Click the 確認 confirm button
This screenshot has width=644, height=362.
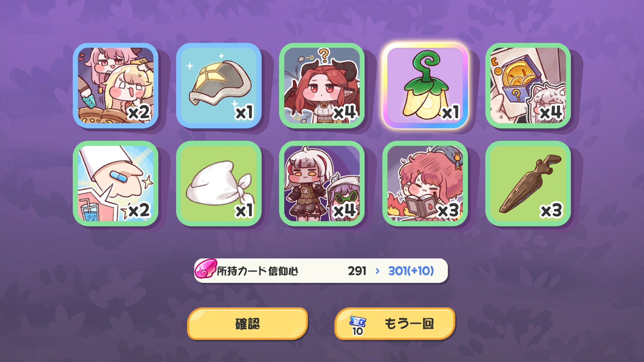click(x=248, y=324)
